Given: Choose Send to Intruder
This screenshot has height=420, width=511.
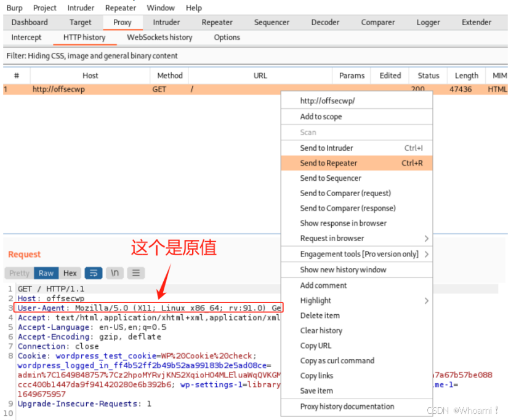Looking at the screenshot, I should pyautogui.click(x=357, y=148).
